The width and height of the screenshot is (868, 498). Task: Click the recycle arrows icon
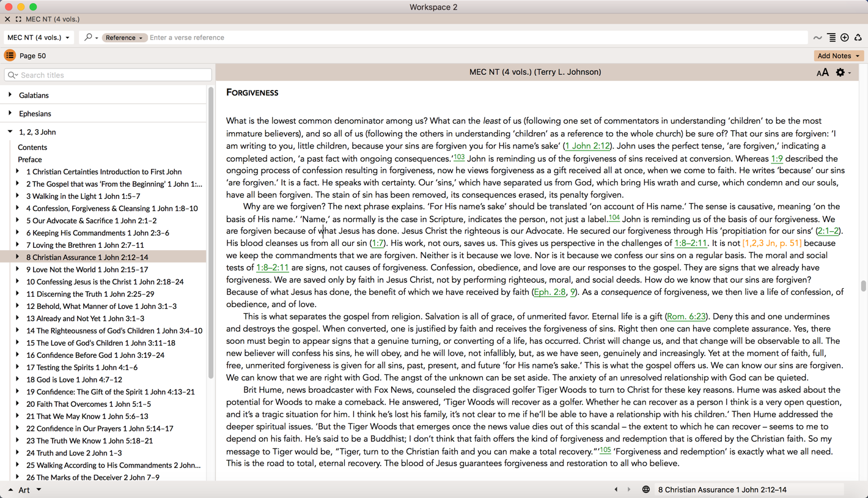click(858, 38)
